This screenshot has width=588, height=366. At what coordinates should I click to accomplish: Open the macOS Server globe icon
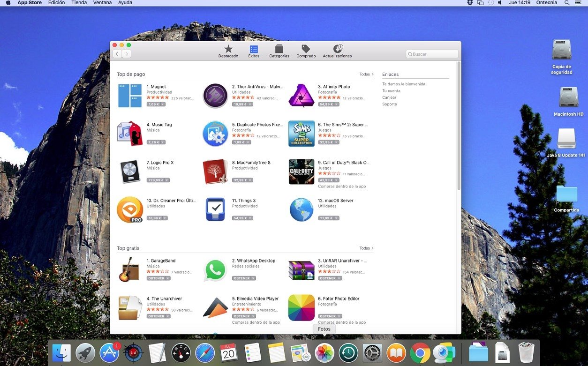302,209
